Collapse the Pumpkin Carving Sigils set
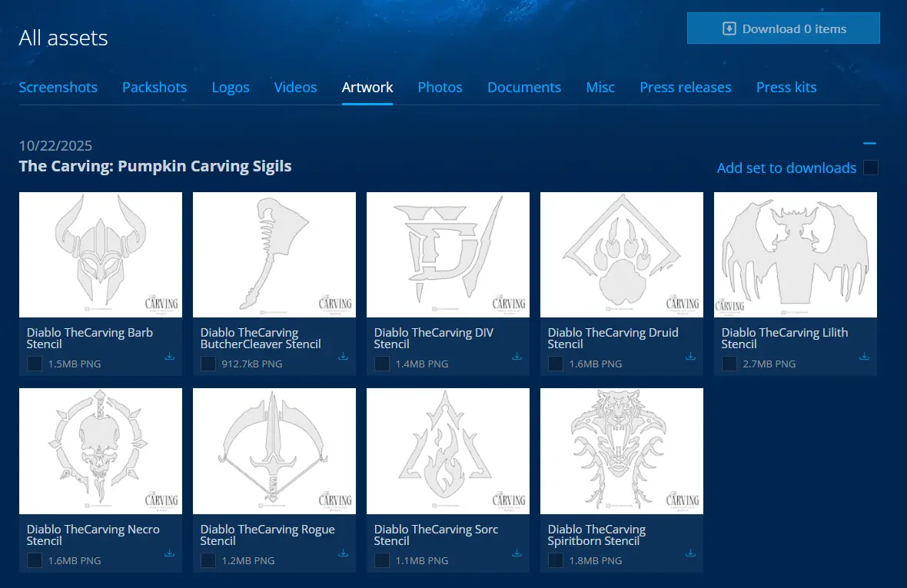This screenshot has width=907, height=588. pos(869,144)
